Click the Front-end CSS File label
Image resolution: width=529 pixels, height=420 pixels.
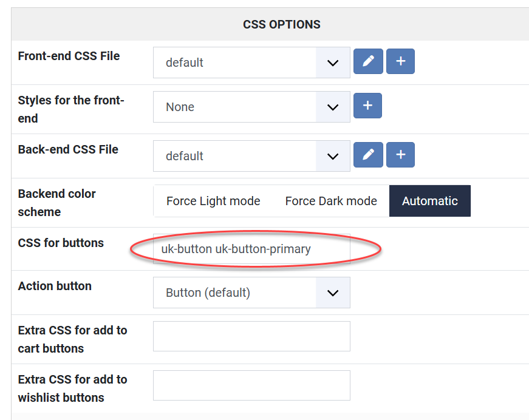pyautogui.click(x=69, y=56)
